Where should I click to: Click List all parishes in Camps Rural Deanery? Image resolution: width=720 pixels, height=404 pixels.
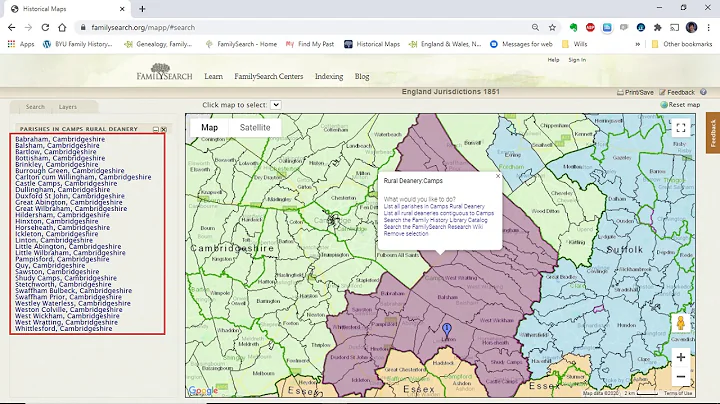[434, 207]
